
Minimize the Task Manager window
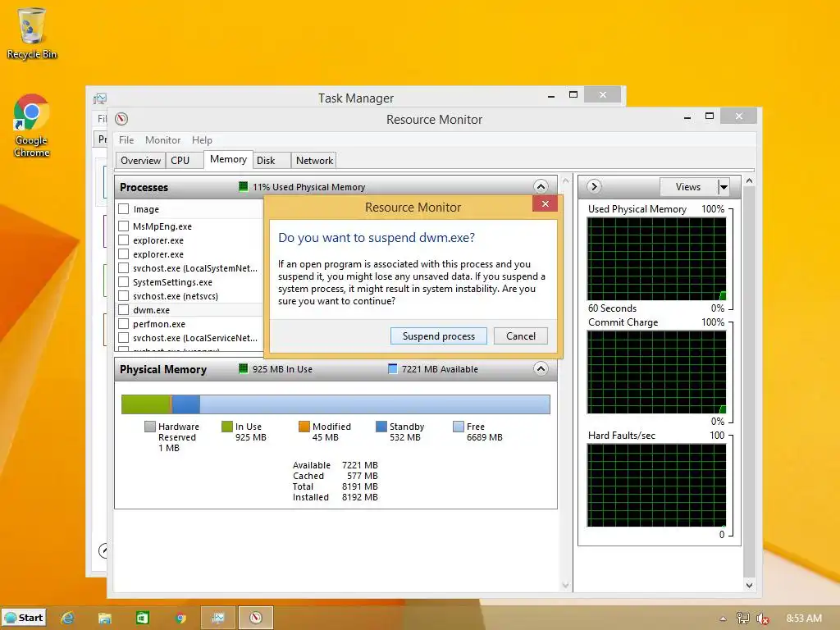[x=551, y=95]
